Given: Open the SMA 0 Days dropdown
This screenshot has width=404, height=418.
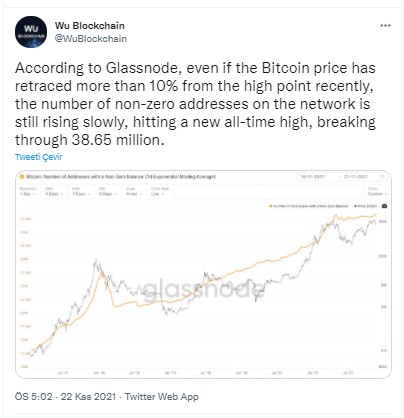Looking at the screenshot, I should (54, 191).
